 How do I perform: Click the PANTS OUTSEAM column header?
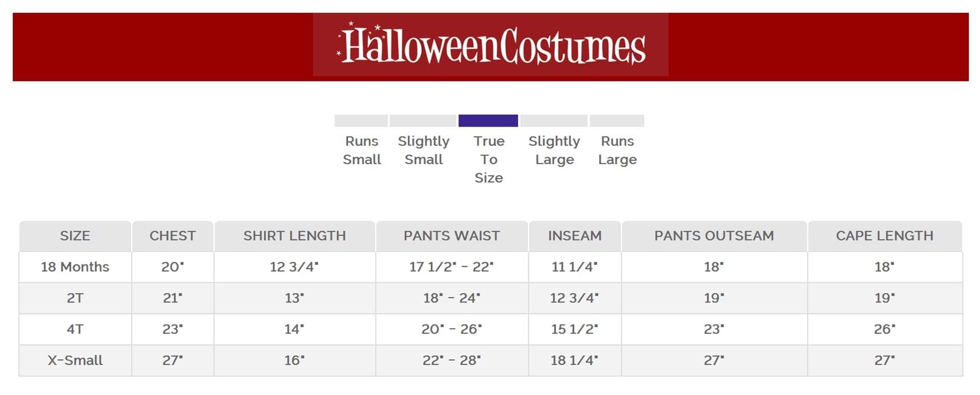click(714, 236)
